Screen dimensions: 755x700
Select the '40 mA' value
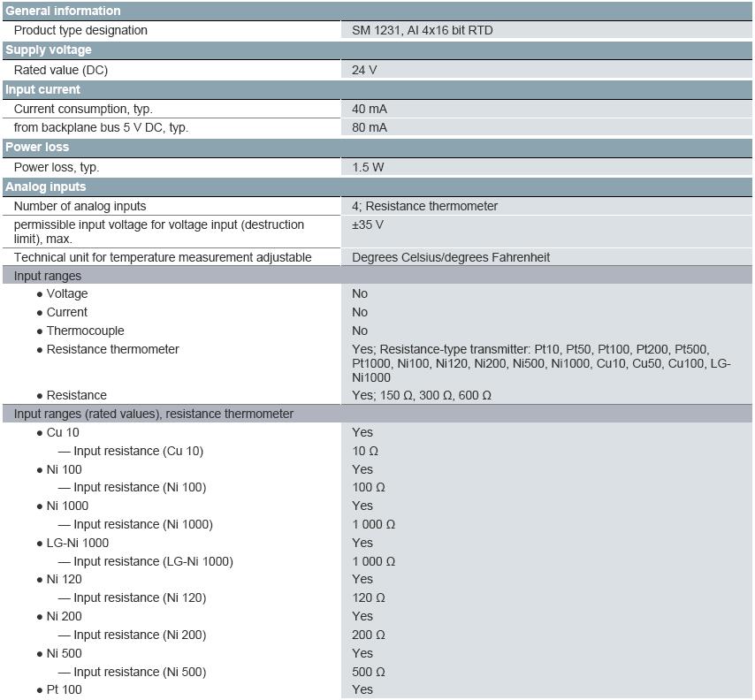click(370, 110)
